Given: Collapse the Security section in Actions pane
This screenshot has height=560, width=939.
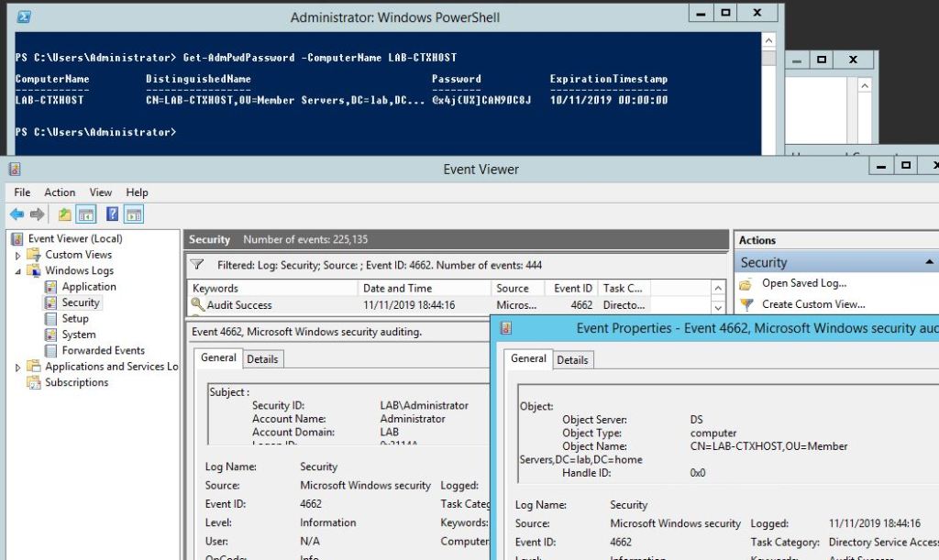Looking at the screenshot, I should click(929, 262).
